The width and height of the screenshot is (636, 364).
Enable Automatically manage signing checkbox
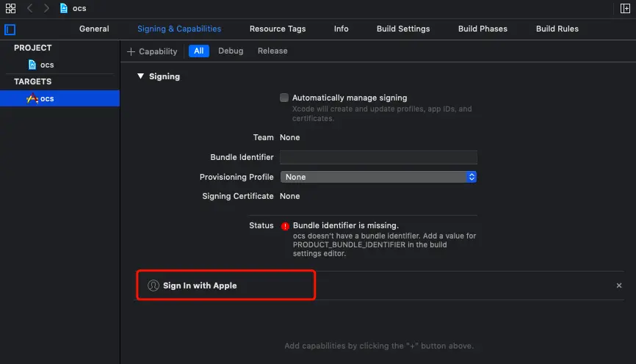pos(284,98)
